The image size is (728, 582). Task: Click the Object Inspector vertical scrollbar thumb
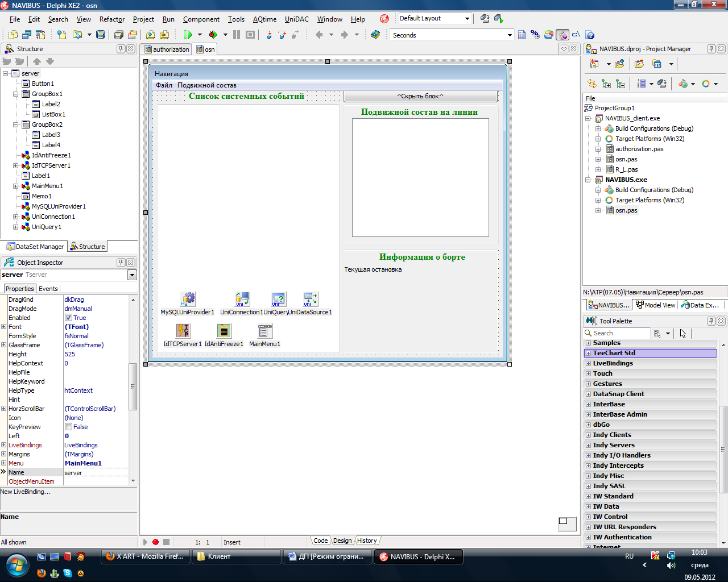point(133,386)
